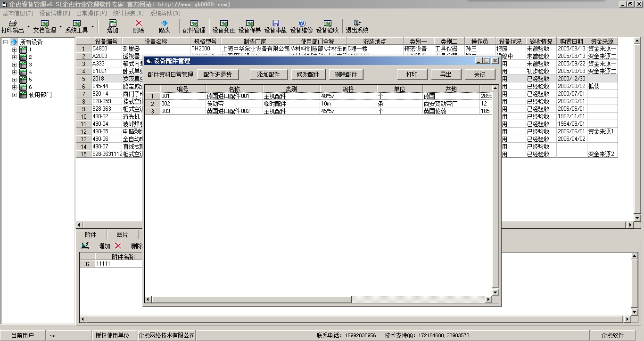
Task: Click the 设备编号 column header
Action: point(106,41)
